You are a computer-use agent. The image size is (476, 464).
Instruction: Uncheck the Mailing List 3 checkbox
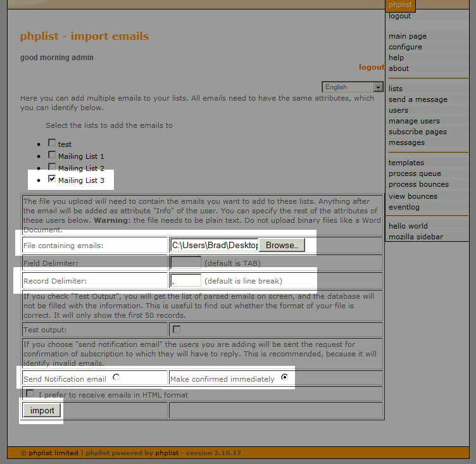[x=52, y=179]
